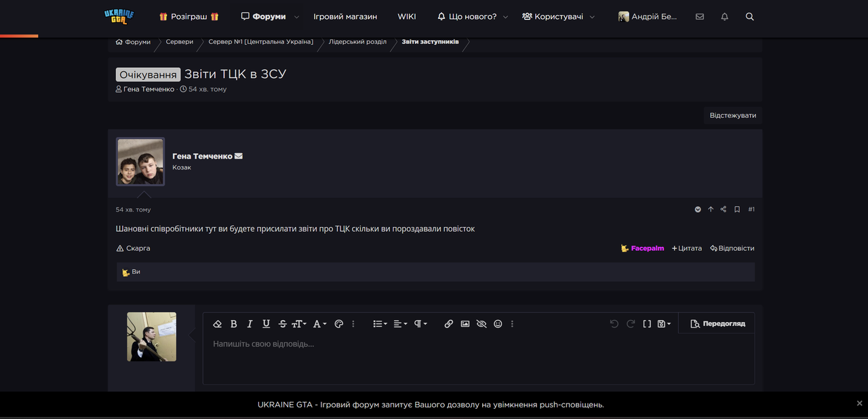Click Гена Темченко author link under title
This screenshot has width=868, height=419.
149,89
